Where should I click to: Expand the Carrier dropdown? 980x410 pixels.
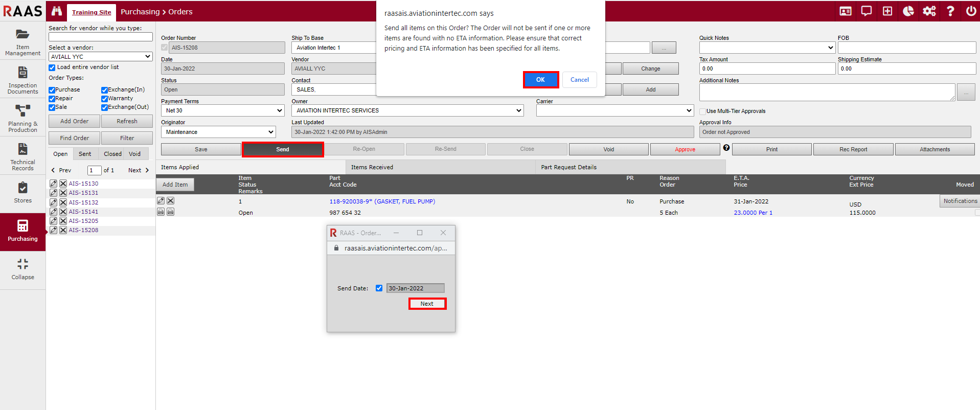click(x=614, y=110)
